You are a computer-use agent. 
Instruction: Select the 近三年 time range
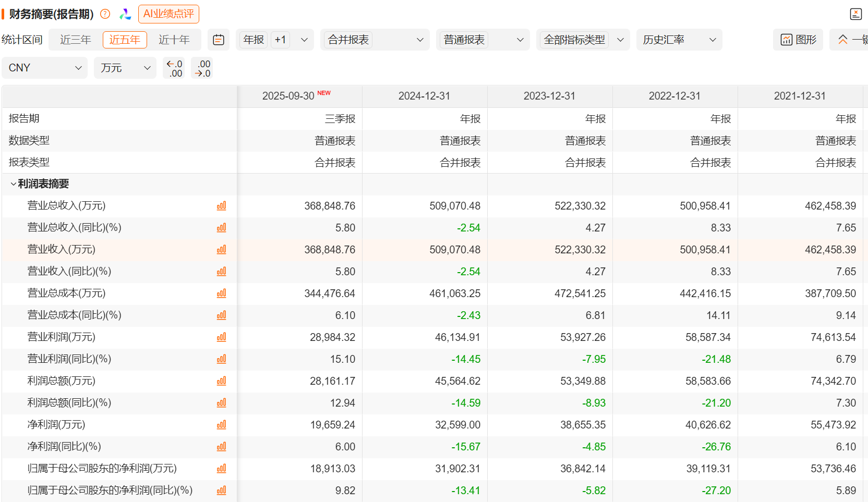click(x=75, y=40)
